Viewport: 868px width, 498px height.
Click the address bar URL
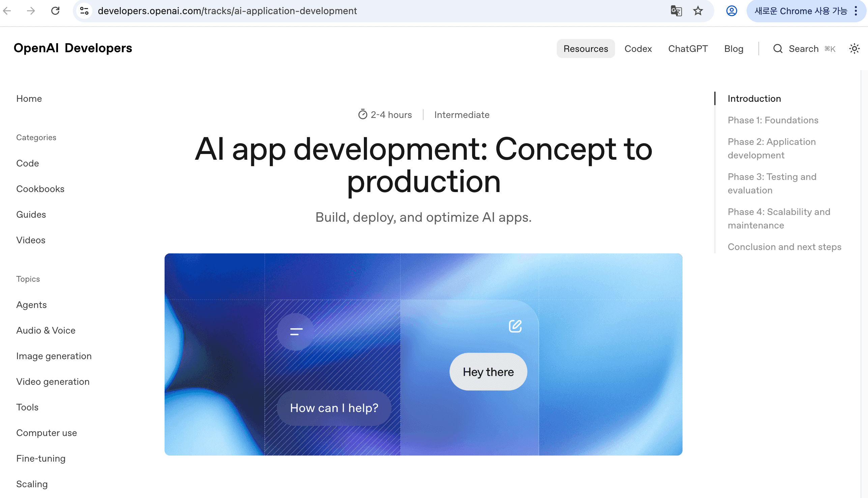[x=227, y=11]
